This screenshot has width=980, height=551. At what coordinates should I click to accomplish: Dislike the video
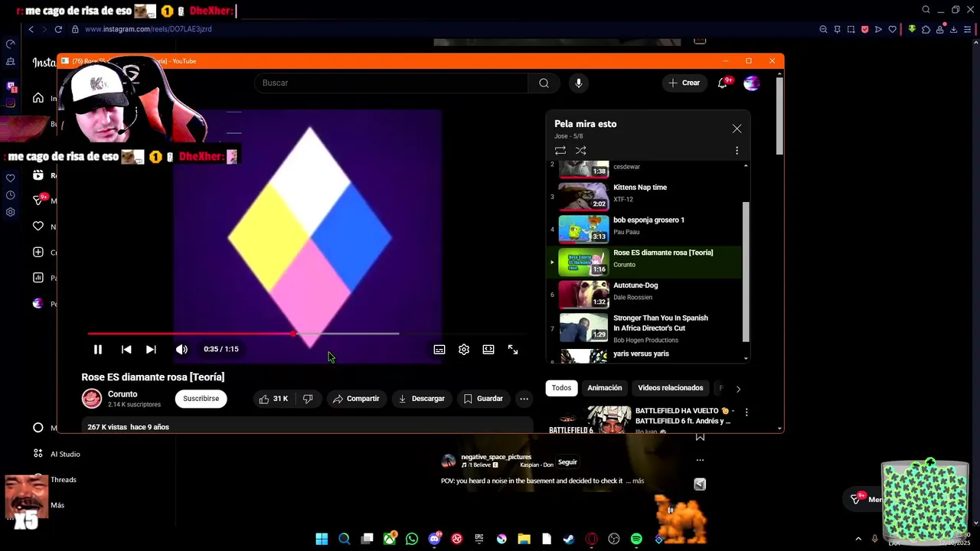coord(308,399)
